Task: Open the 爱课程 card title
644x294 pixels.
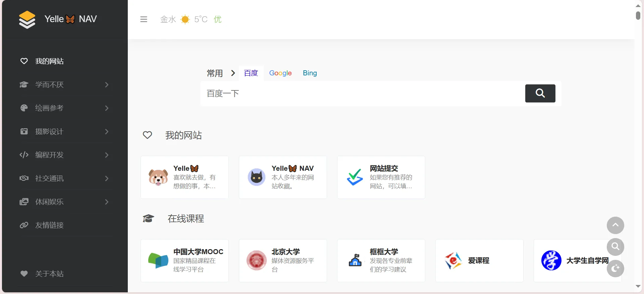Action: 479,261
